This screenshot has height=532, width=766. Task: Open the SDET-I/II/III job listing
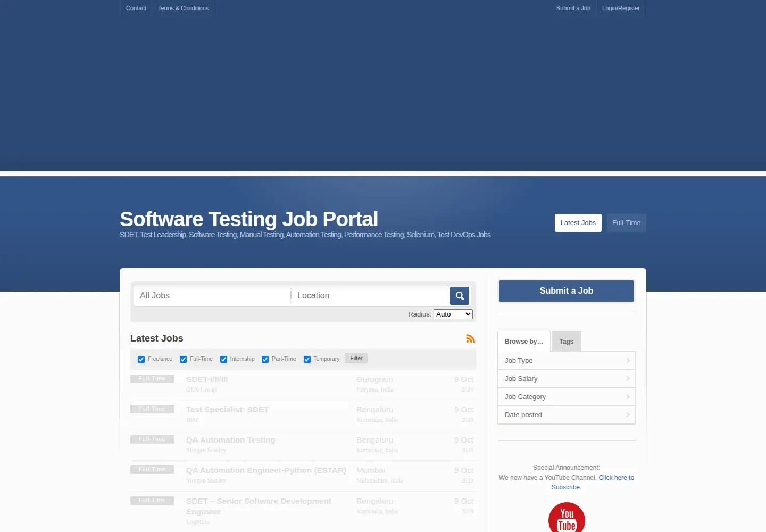[x=207, y=379]
